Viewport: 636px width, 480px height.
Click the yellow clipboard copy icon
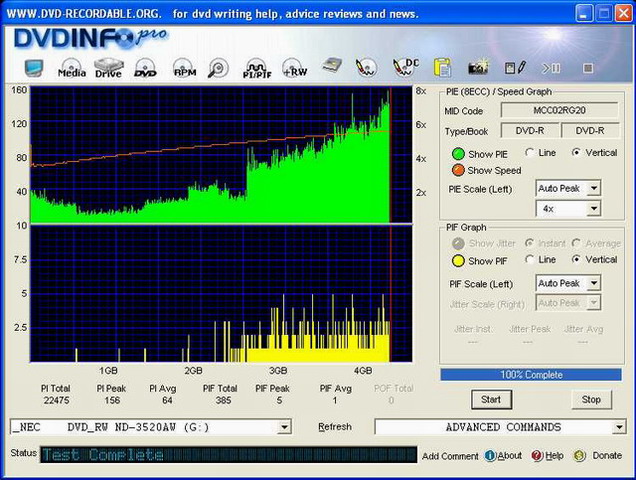point(442,67)
